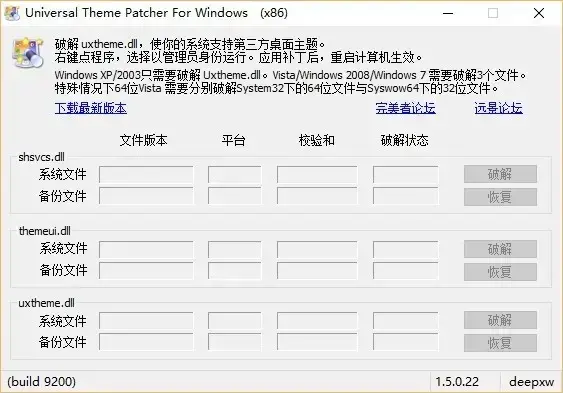Close the Universal Theme Patcher window
The width and height of the screenshot is (563, 393).
pyautogui.click(x=539, y=13)
